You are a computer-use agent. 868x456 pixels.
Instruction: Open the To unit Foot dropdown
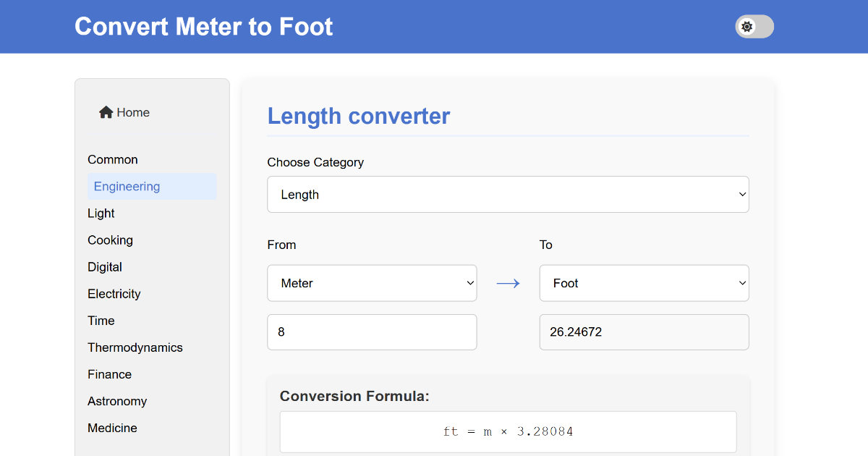tap(644, 283)
